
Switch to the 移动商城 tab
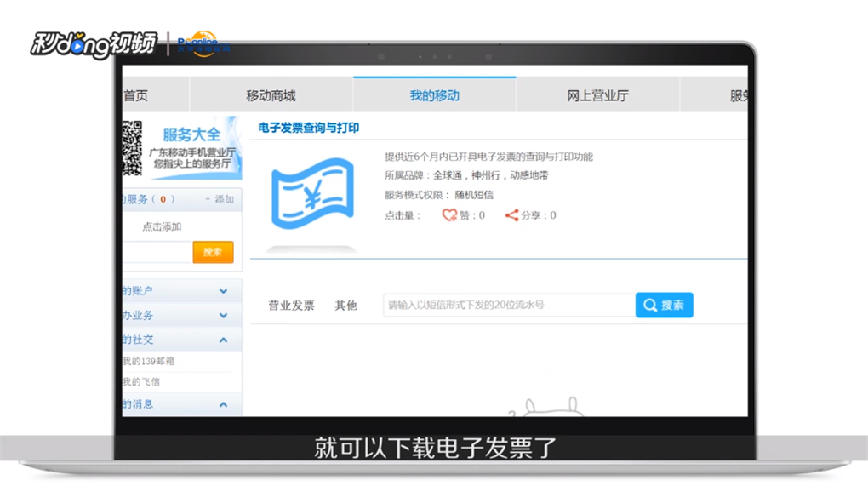pyautogui.click(x=271, y=96)
